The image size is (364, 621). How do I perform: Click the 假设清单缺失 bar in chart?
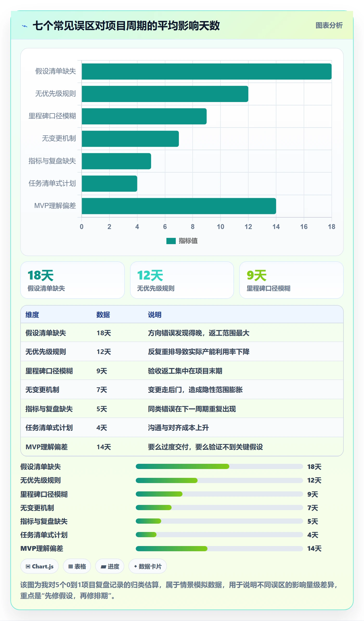[x=206, y=72]
